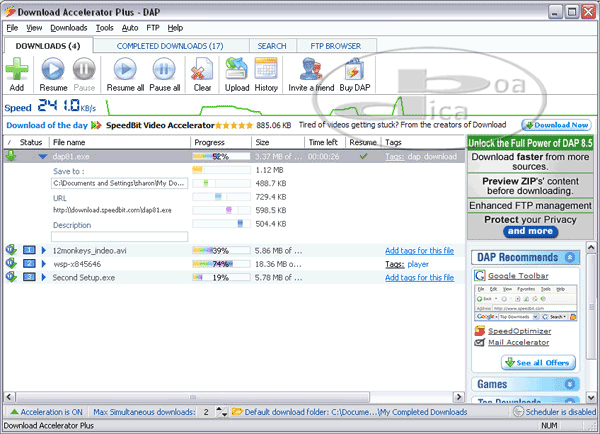Click the Pause all toolbar icon
Screen dimensions: 600x434
pyautogui.click(x=165, y=69)
